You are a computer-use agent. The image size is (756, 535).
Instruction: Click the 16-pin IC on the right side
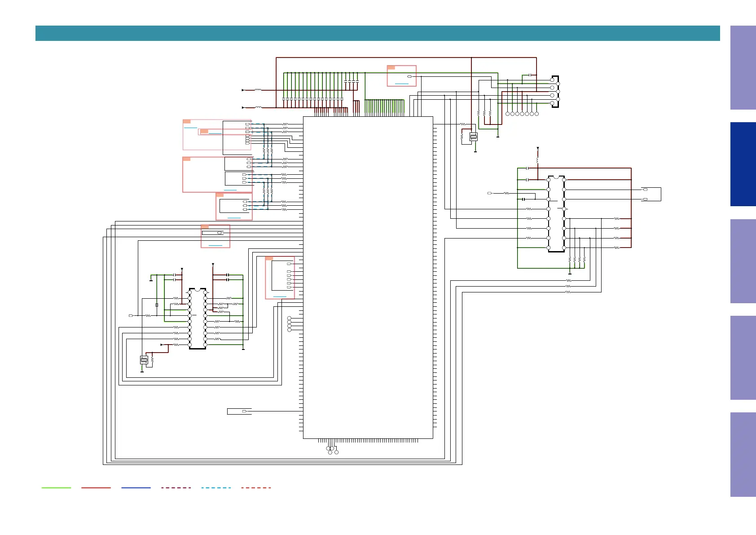click(x=556, y=214)
